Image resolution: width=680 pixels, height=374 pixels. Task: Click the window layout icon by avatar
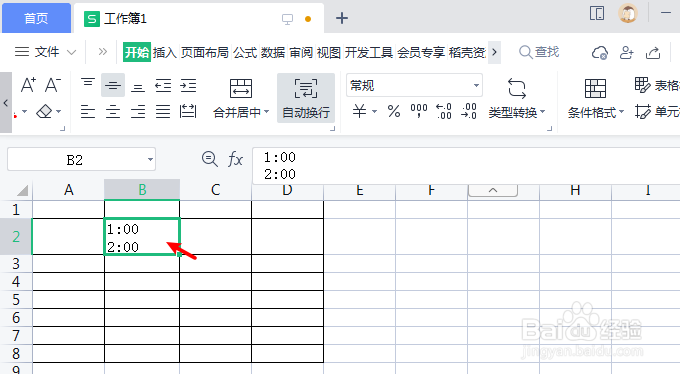pyautogui.click(x=597, y=13)
